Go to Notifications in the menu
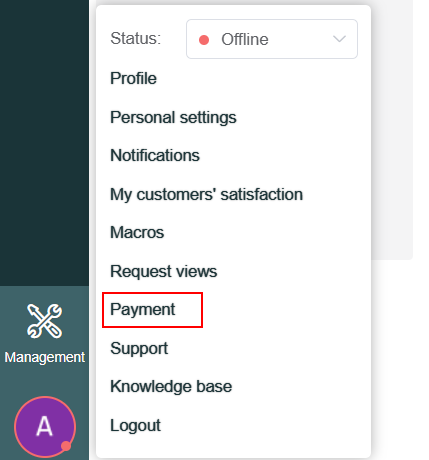This screenshot has width=429, height=460. point(155,155)
